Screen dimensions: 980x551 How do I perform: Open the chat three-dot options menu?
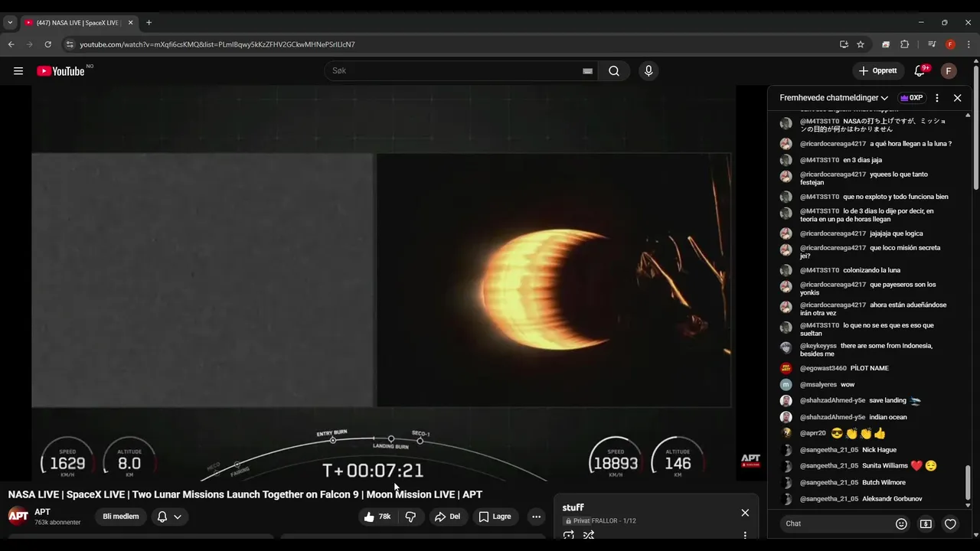(937, 98)
